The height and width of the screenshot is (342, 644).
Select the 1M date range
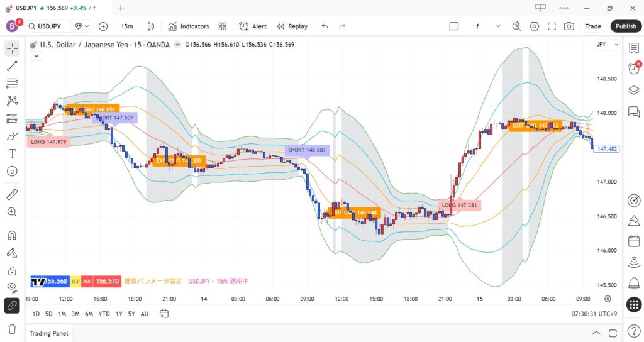(x=62, y=314)
